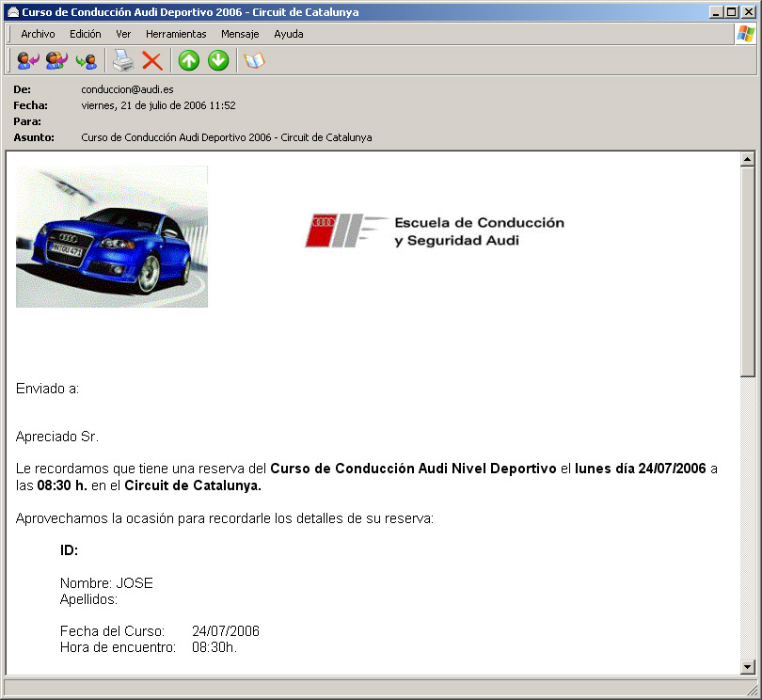762x700 pixels.
Task: Click the vertical scrollbar thumb
Action: point(748,271)
